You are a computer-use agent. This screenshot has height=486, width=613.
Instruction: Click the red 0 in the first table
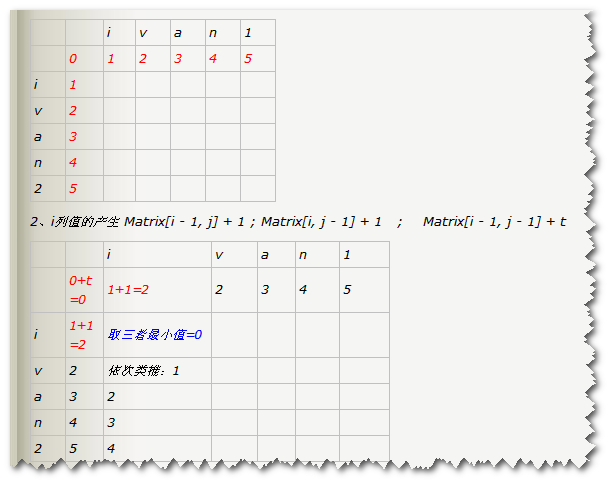pos(73,59)
